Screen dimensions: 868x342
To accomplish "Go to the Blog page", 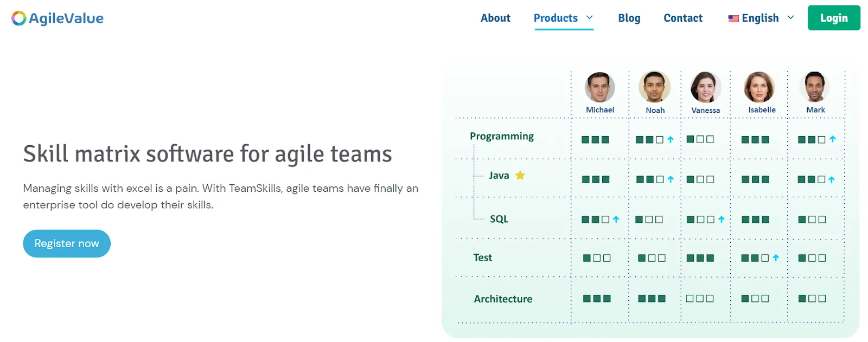I will (x=629, y=18).
